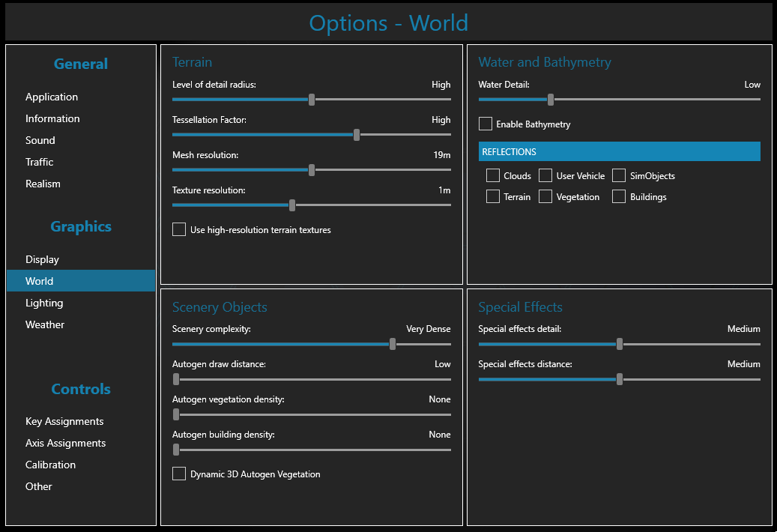Turn on User Vehicle reflections
Screen dimensions: 777x532
(x=545, y=175)
